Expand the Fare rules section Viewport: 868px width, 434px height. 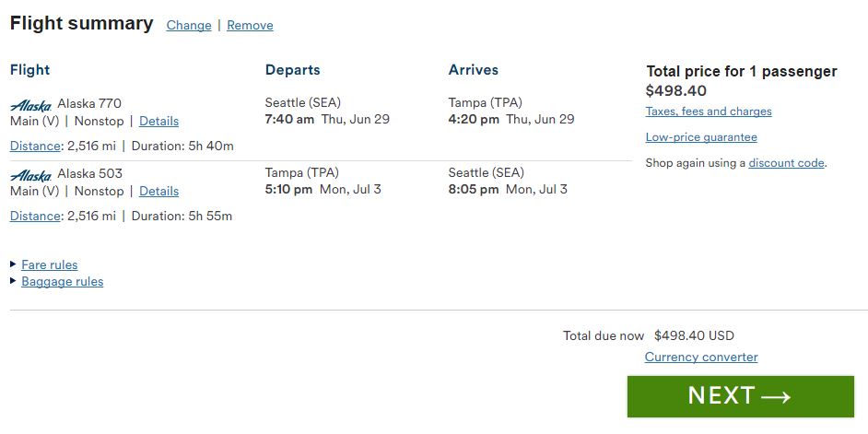pyautogui.click(x=50, y=264)
